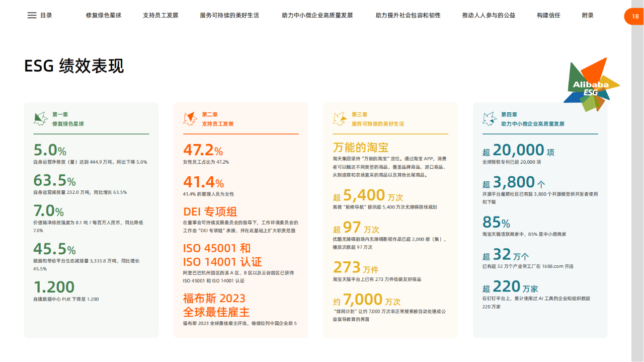The height and width of the screenshot is (362, 644).
Task: Click the DEI 专项组 heading
Action: [210, 211]
